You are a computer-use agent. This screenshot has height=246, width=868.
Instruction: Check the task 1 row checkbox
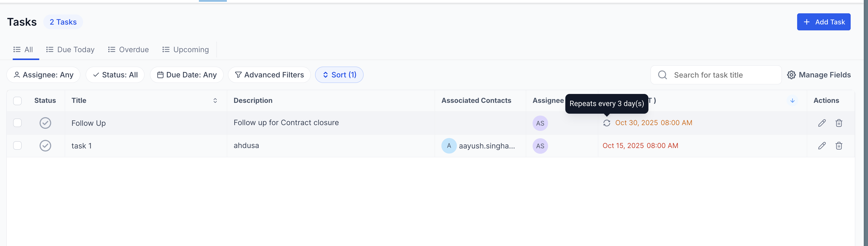pos(17,145)
